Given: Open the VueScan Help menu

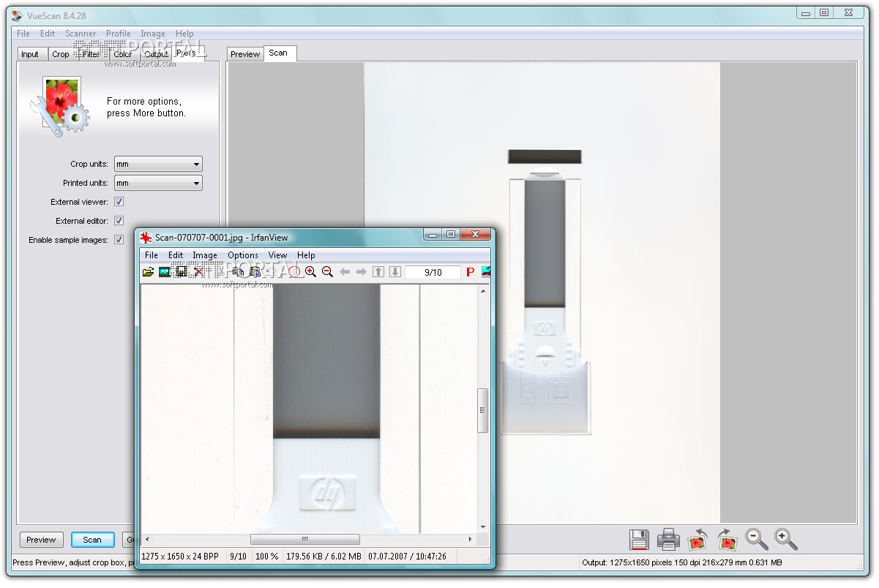Looking at the screenshot, I should (184, 34).
